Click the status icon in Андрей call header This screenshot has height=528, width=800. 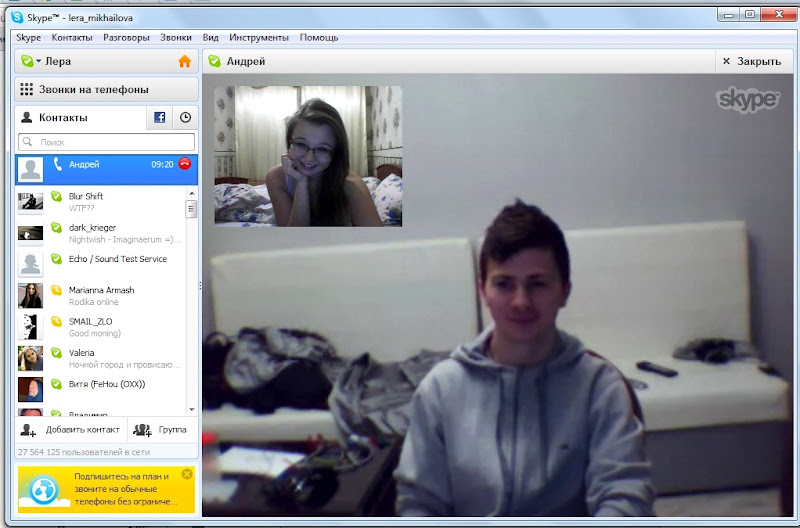coord(215,61)
